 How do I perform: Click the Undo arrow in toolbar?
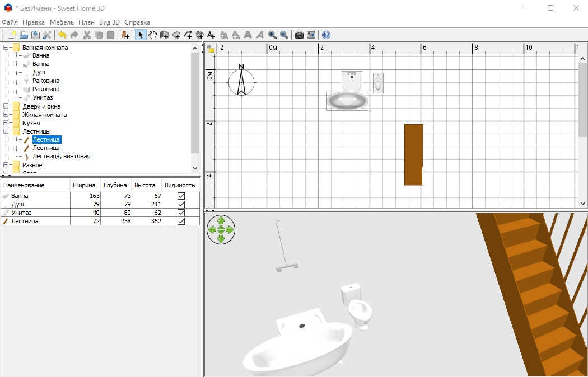(x=62, y=35)
